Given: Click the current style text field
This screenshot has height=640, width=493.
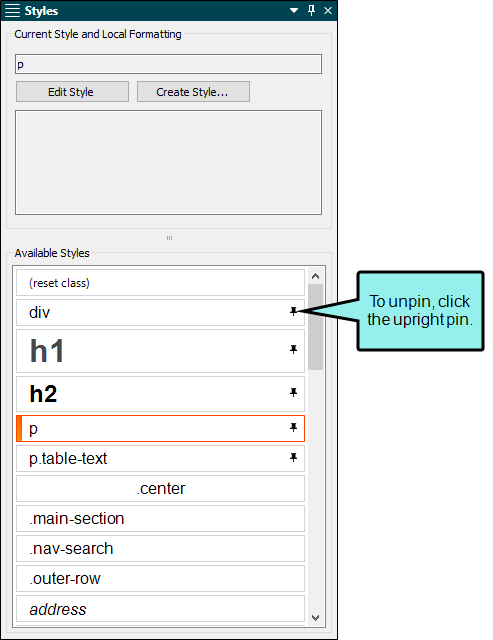Looking at the screenshot, I should (168, 64).
